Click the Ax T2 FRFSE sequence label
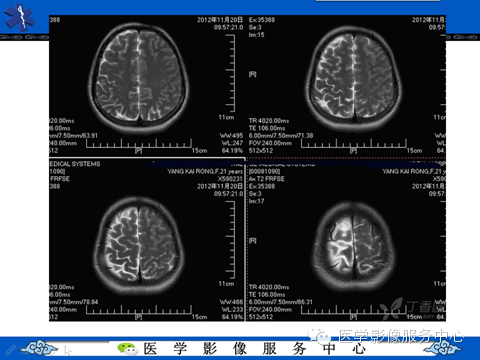480x360 pixels. [267, 179]
